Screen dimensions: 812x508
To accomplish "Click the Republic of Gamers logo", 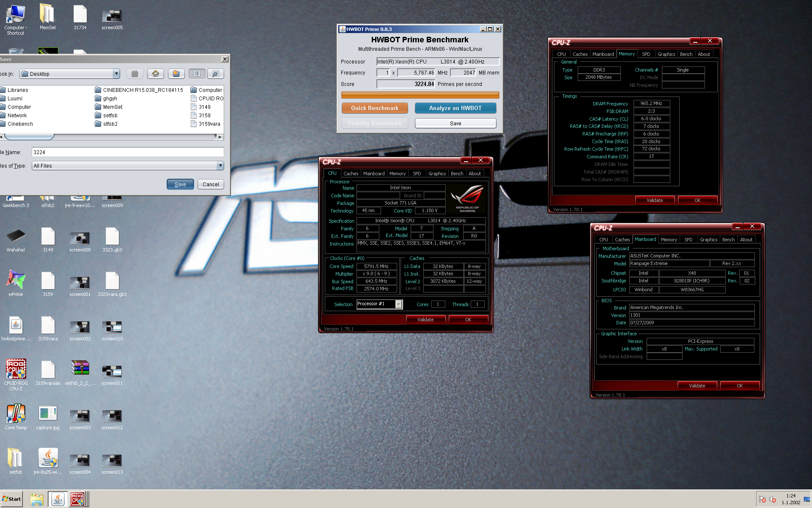I will (467, 198).
